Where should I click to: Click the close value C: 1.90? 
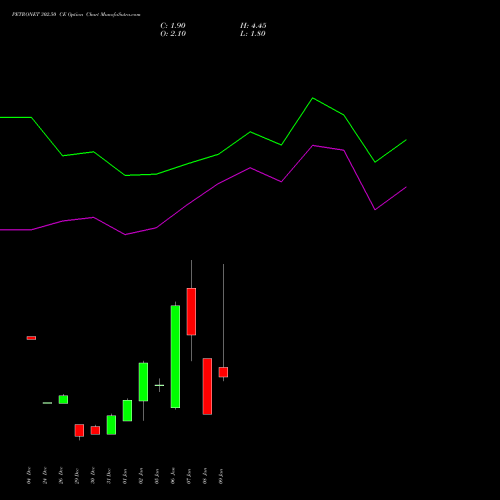point(173,26)
